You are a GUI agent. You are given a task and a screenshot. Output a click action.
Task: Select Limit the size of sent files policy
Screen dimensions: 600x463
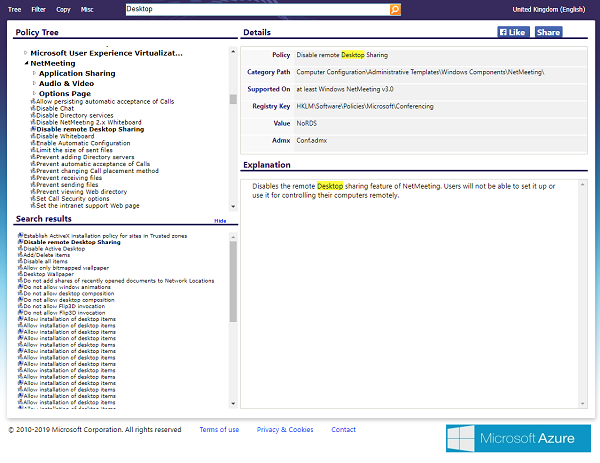(x=74, y=150)
